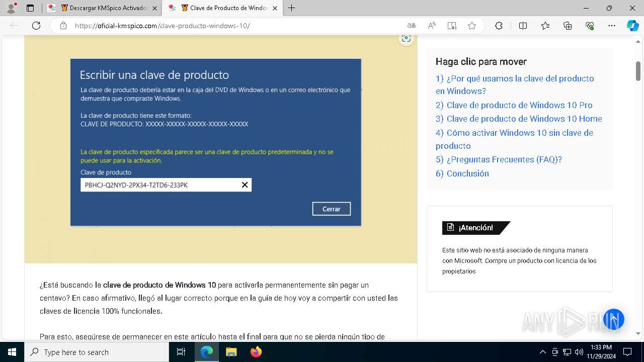Screen dimensions: 644x362
Task: Go to Clave de producto de Windows 10 Home
Action: click(519, 119)
